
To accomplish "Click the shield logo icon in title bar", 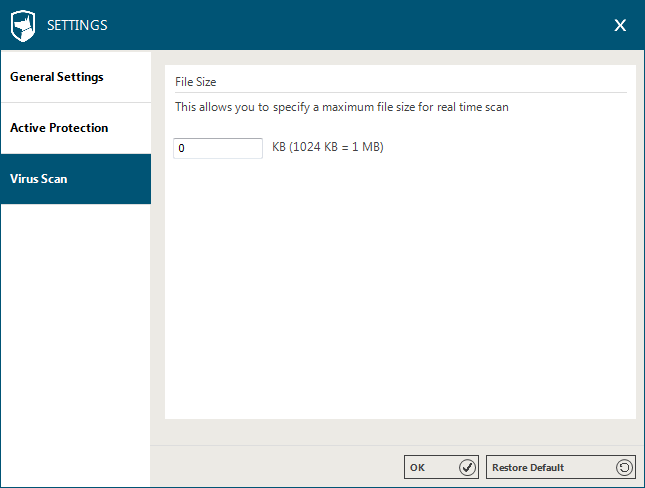I will pyautogui.click(x=23, y=26).
